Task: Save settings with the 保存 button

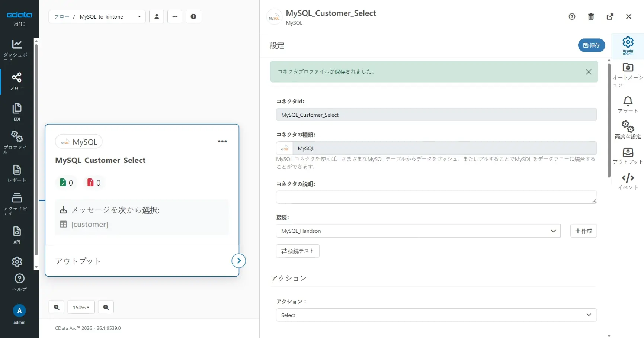Action: 591,45
